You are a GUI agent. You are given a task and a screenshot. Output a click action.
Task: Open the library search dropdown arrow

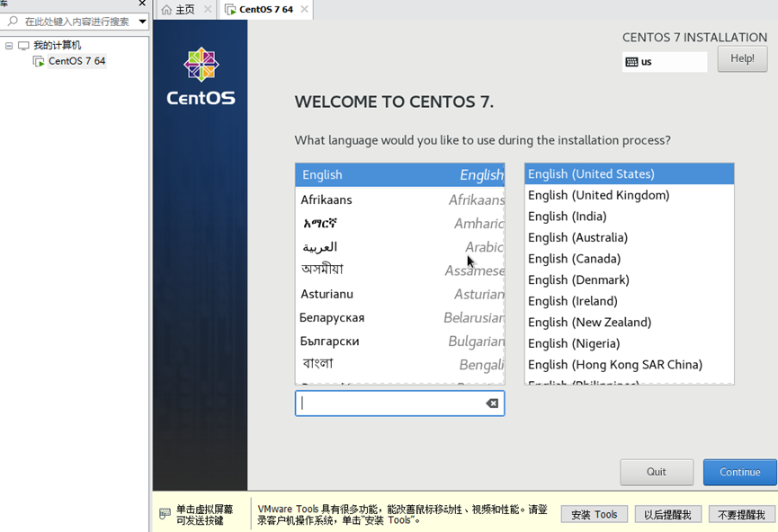(x=142, y=22)
